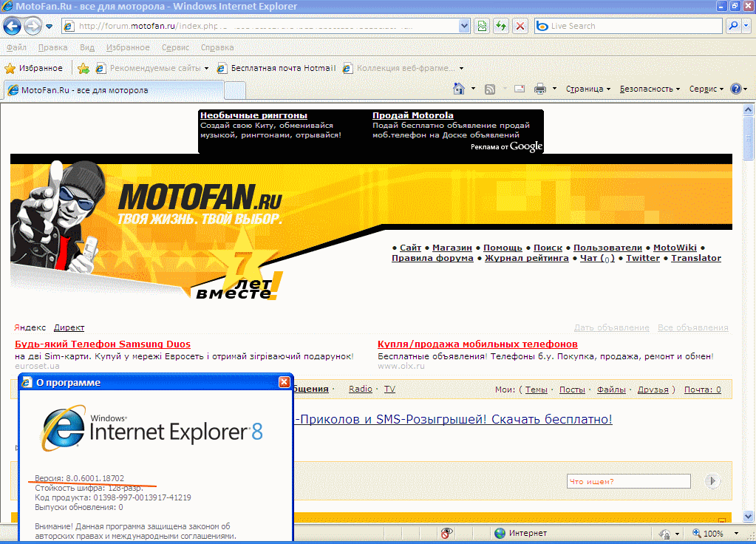Viewport: 756px width, 544px height.
Task: Open the Избранное menu in menu bar
Action: coord(128,47)
